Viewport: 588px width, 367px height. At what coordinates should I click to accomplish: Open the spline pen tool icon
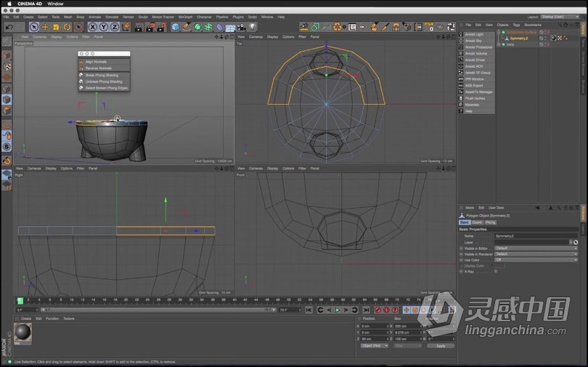point(187,27)
